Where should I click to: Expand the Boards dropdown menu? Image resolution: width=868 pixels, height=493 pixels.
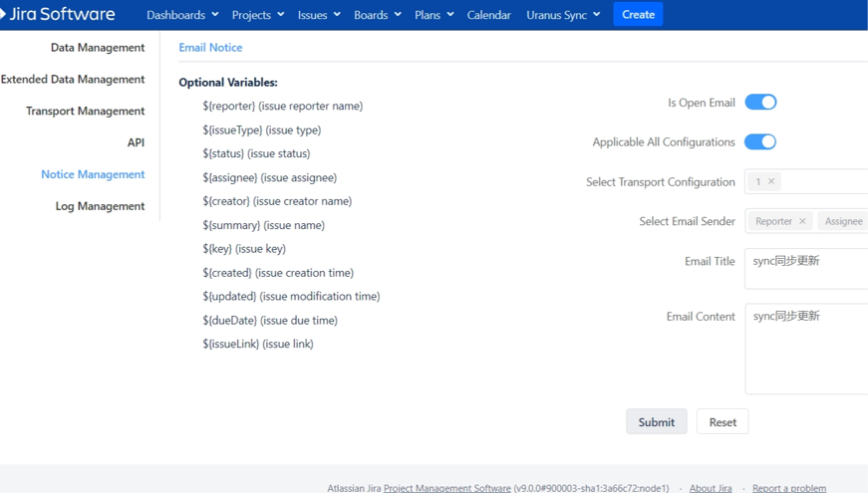tap(378, 15)
